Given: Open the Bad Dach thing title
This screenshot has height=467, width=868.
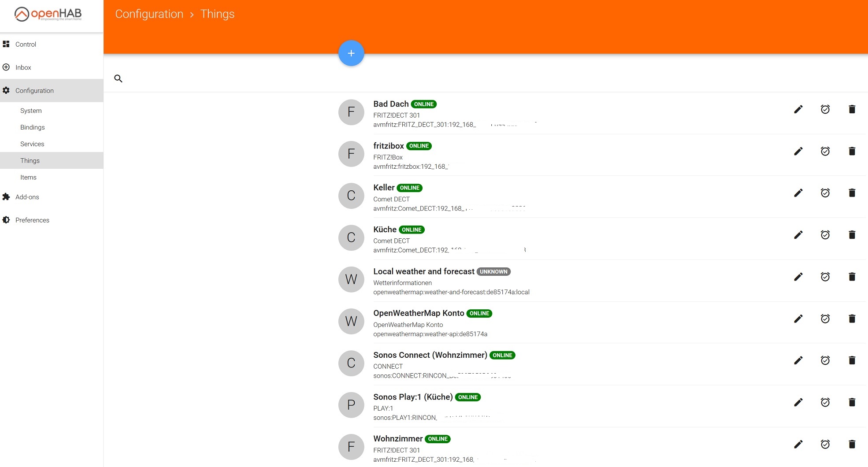Looking at the screenshot, I should [x=391, y=104].
